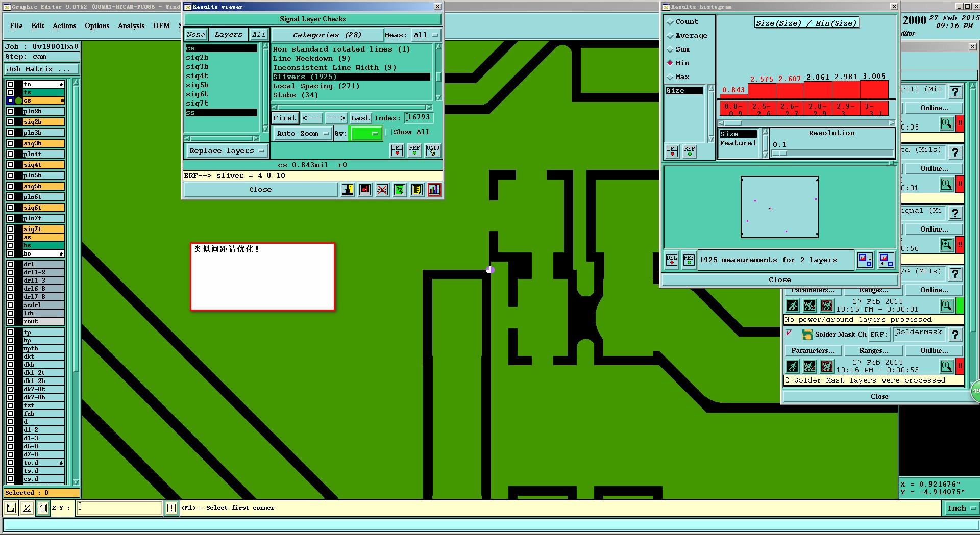This screenshot has width=980, height=535.
Task: Click the help question mark for Soldermask ERF
Action: 955,335
